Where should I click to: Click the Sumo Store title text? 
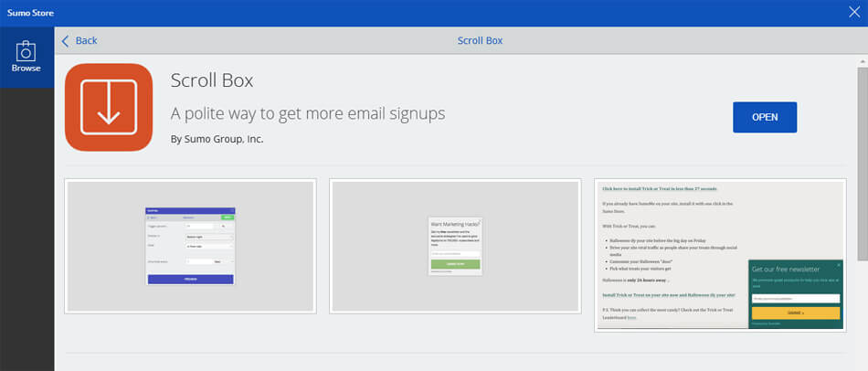(x=30, y=13)
